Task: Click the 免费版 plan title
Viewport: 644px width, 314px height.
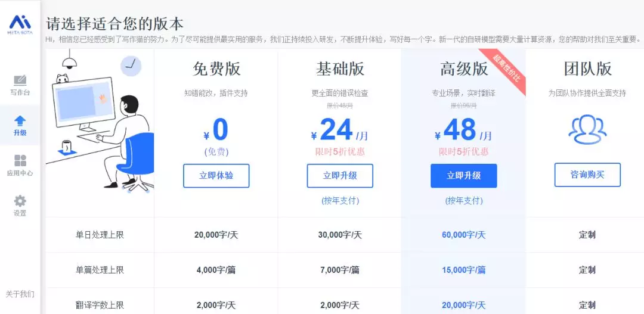Action: pyautogui.click(x=216, y=69)
